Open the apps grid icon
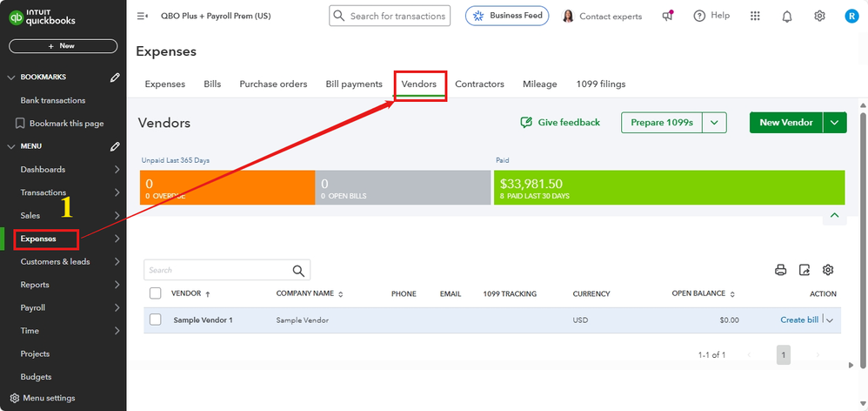868x411 pixels. (x=755, y=16)
